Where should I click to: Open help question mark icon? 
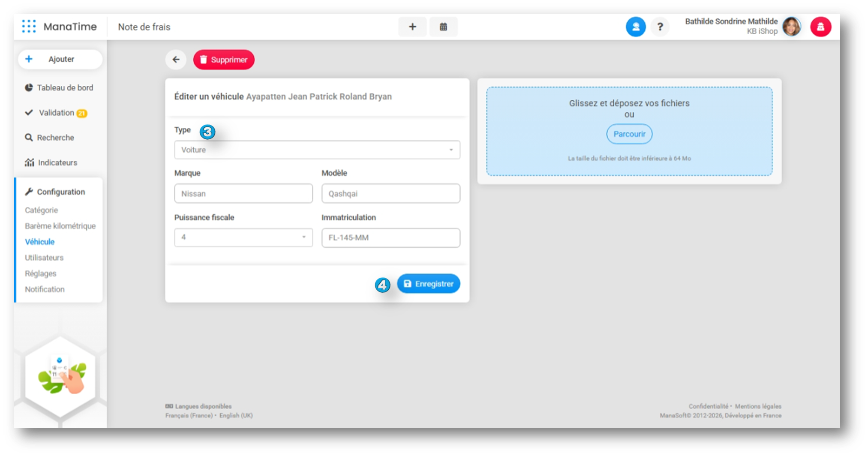(x=660, y=27)
